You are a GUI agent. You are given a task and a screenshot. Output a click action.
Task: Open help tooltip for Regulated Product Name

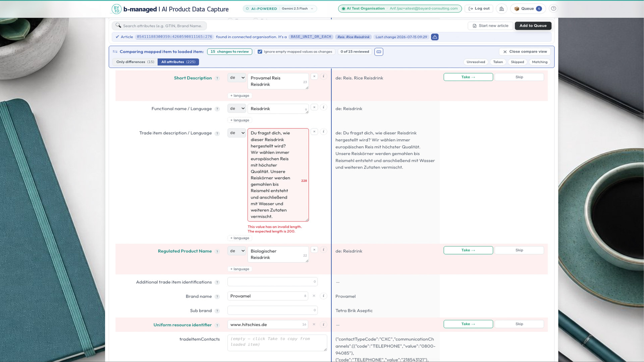(217, 251)
